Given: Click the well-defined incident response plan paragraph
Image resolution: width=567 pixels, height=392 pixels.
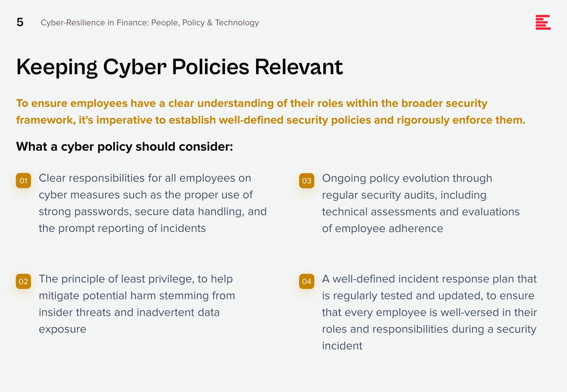Looking at the screenshot, I should pos(430,312).
